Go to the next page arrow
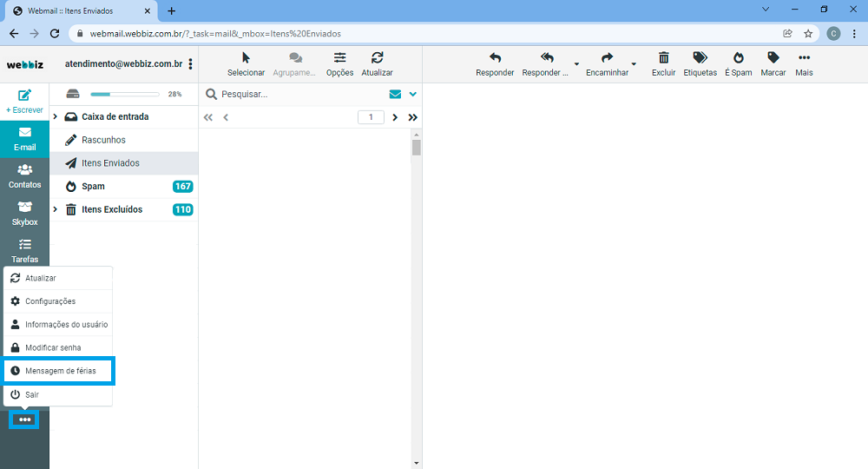 tap(395, 117)
